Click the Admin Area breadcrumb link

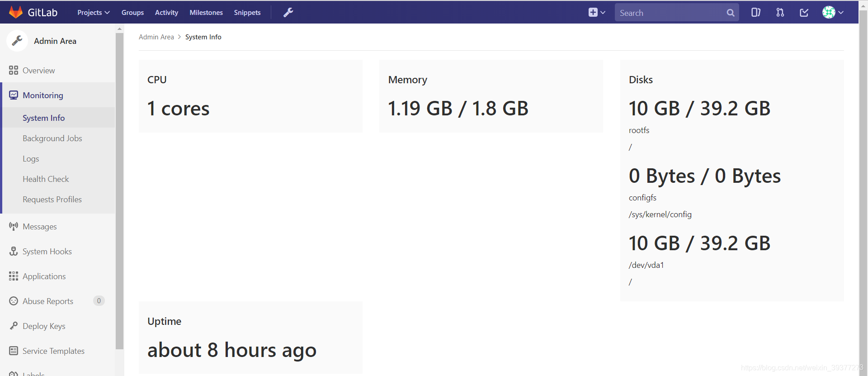156,37
